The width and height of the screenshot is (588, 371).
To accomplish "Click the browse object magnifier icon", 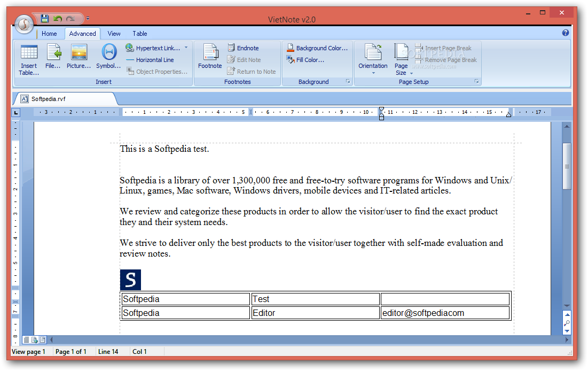I will pos(567,323).
